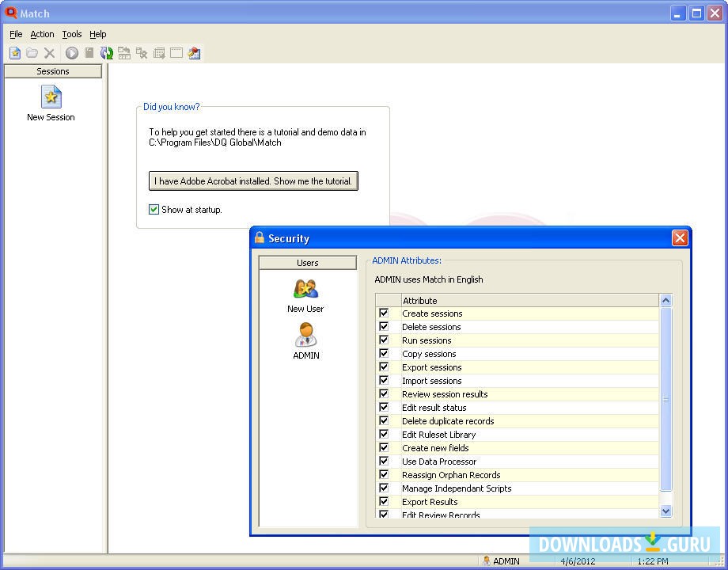
Task: Click the grid with arrow toolbar icon
Action: pyautogui.click(x=124, y=53)
